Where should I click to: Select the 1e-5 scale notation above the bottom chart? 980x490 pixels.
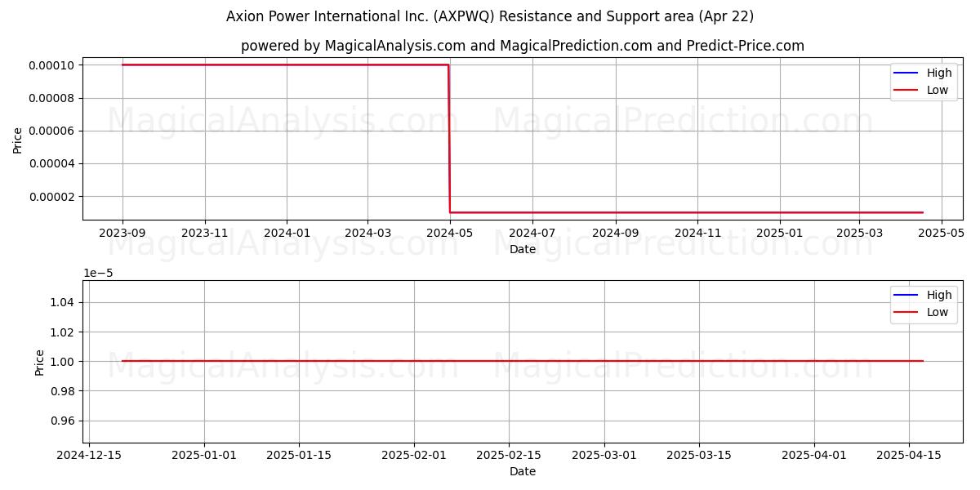[x=99, y=274]
